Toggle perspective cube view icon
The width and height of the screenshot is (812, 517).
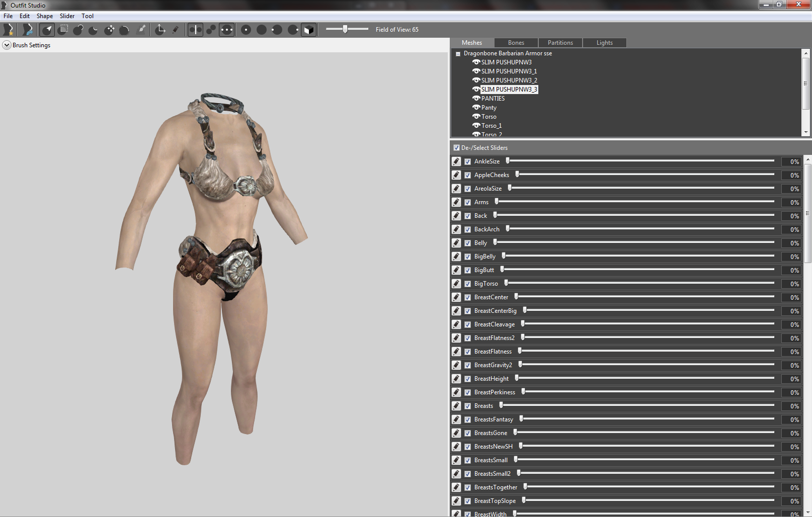309,30
